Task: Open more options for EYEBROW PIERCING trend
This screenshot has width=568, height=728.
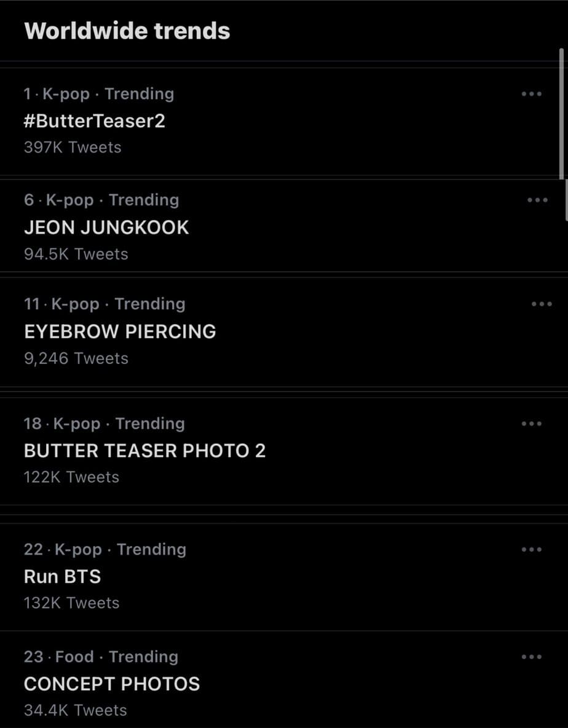Action: [x=541, y=304]
